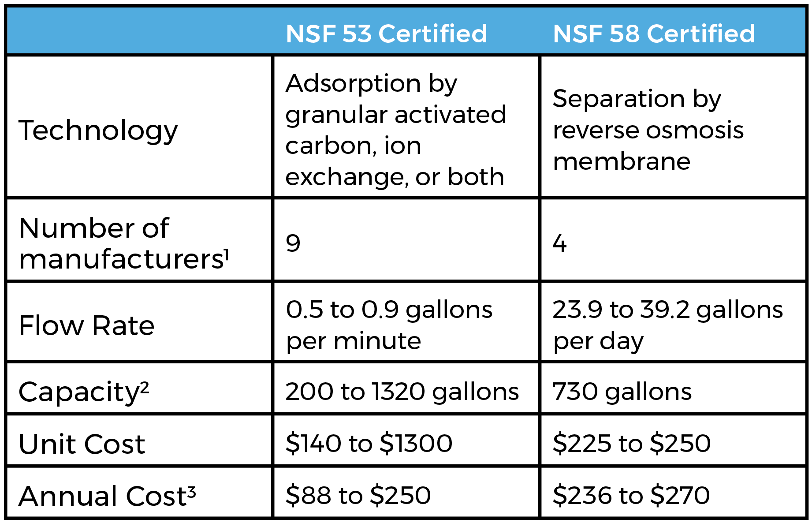Click the cell showing 4 manufacturers
This screenshot has width=812, height=523.
point(560,243)
